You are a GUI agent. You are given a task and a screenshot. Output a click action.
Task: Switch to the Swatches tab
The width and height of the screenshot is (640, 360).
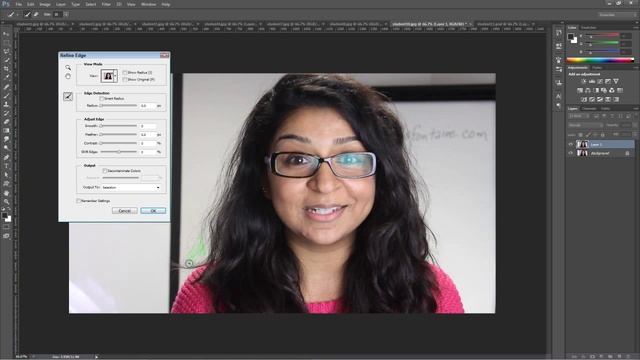pyautogui.click(x=589, y=28)
